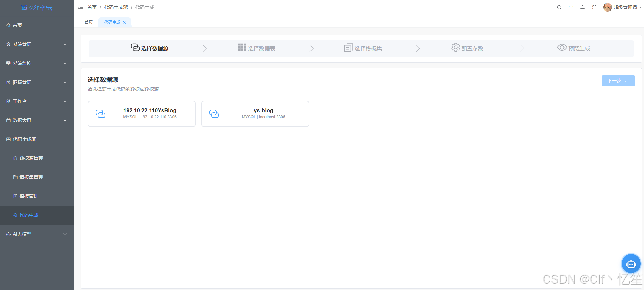Click 首页 in the breadcrumb
The height and width of the screenshot is (290, 644).
[x=92, y=7]
